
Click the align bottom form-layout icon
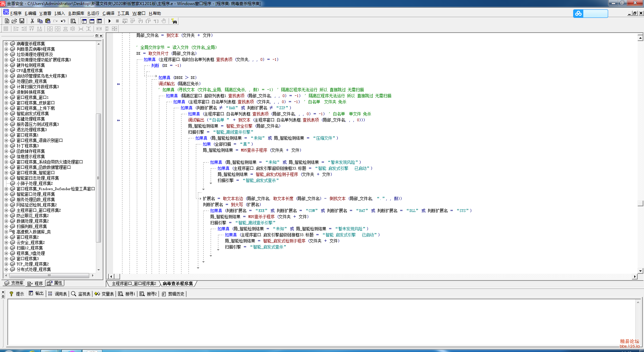(x=39, y=29)
